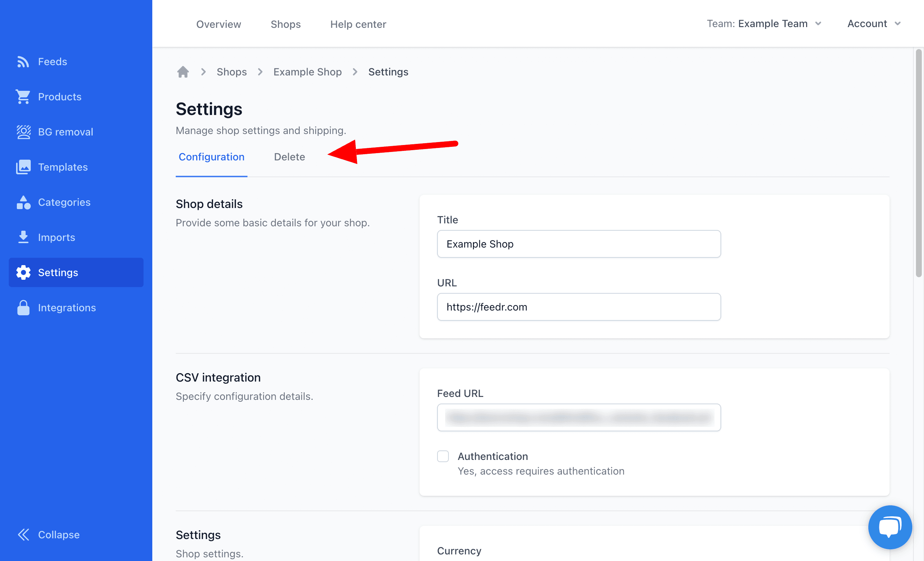Click the Overview link in top bar

(218, 25)
